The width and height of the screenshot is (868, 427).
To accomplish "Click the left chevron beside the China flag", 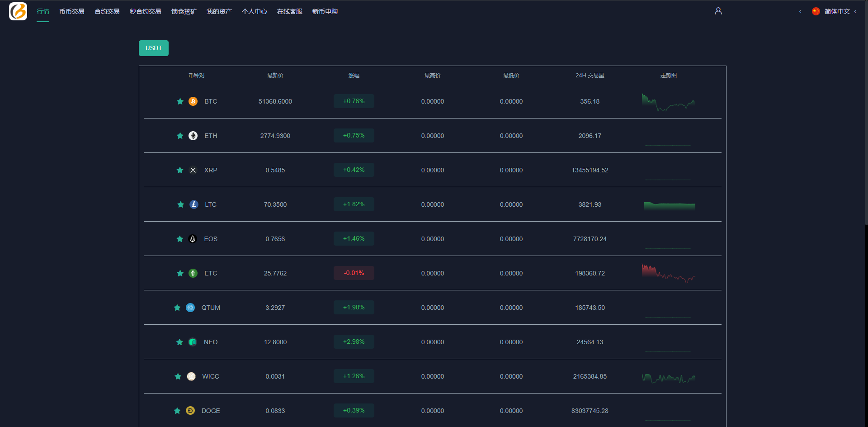I will 800,11.
